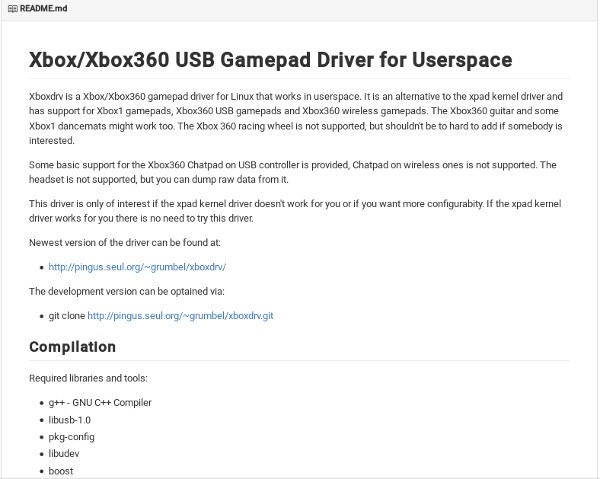Click the paragraph starting 'Some basic support for'
Screen dimensions: 600x479
(293, 172)
